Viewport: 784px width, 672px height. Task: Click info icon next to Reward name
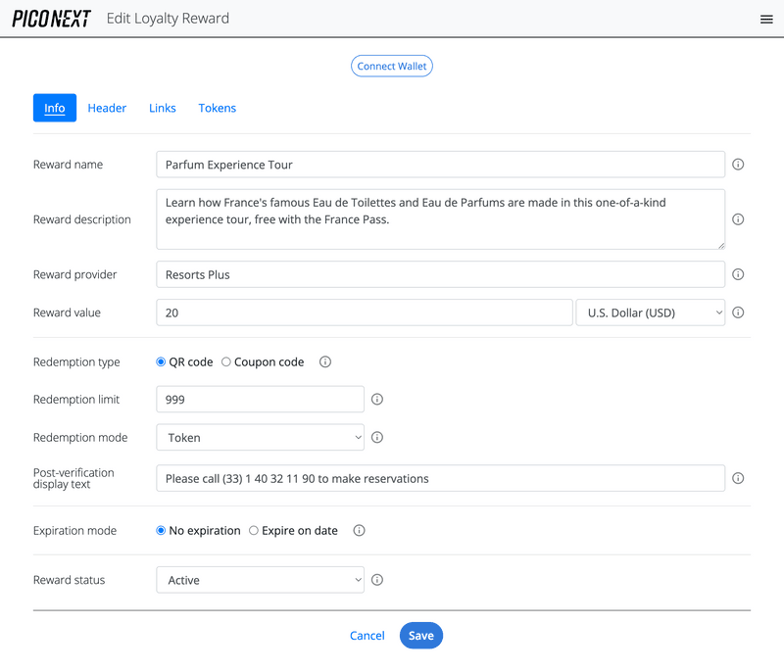pyautogui.click(x=738, y=165)
